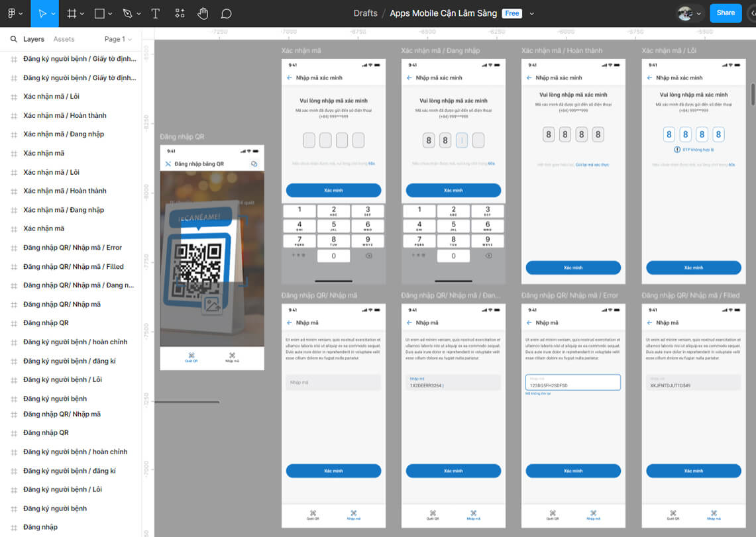Select the 'Đăng nhập QR' layer
This screenshot has height=537, width=756.
tap(46, 323)
